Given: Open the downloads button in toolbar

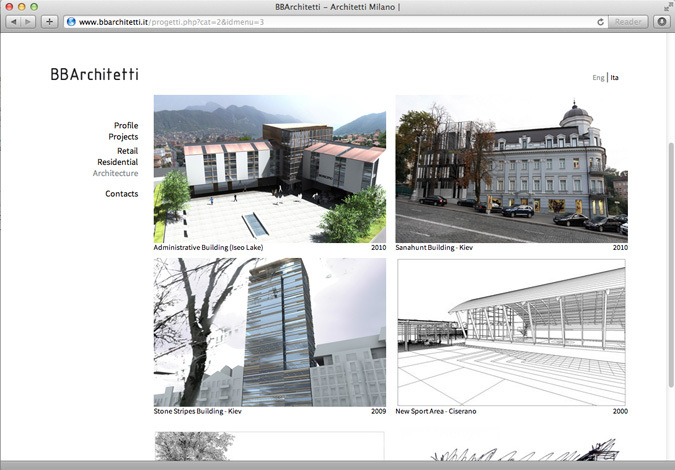Looking at the screenshot, I should (x=661, y=21).
